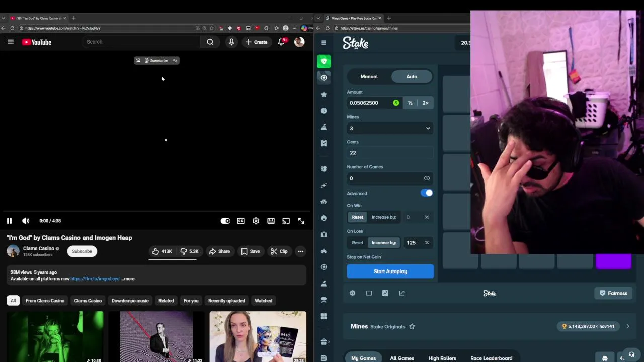Save the video to a playlist
This screenshot has width=644, height=362.
(250, 251)
